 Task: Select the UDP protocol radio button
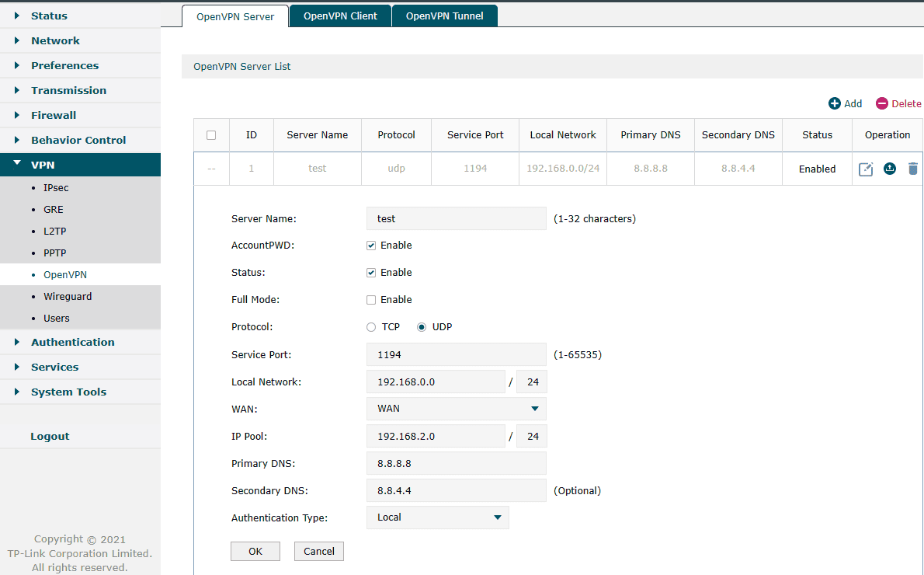click(x=422, y=327)
